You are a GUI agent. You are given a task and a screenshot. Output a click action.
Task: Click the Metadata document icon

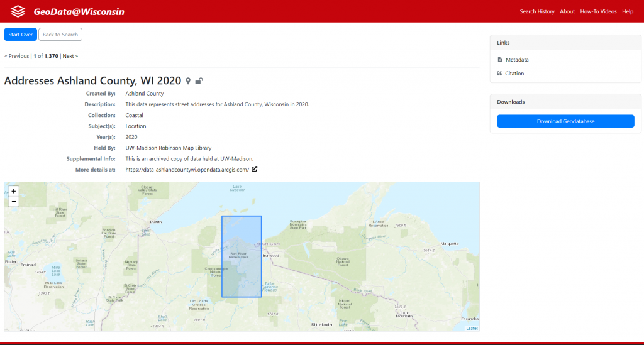coord(500,60)
